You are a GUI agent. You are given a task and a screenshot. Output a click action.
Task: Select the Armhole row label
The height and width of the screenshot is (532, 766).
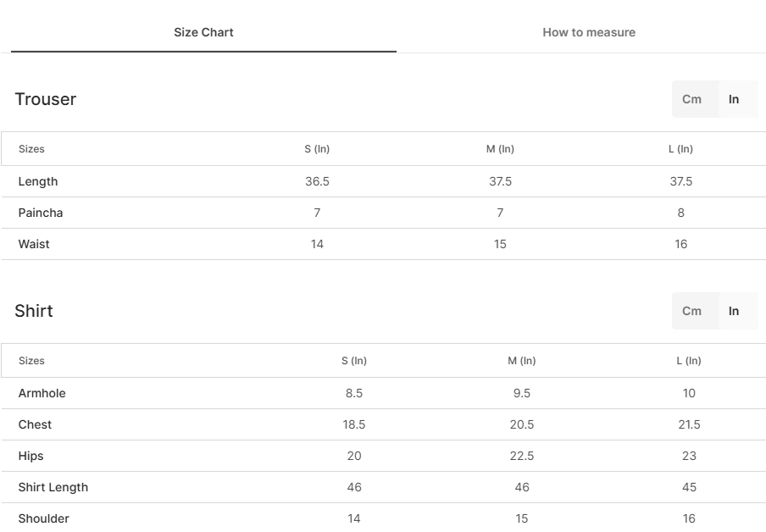42,393
